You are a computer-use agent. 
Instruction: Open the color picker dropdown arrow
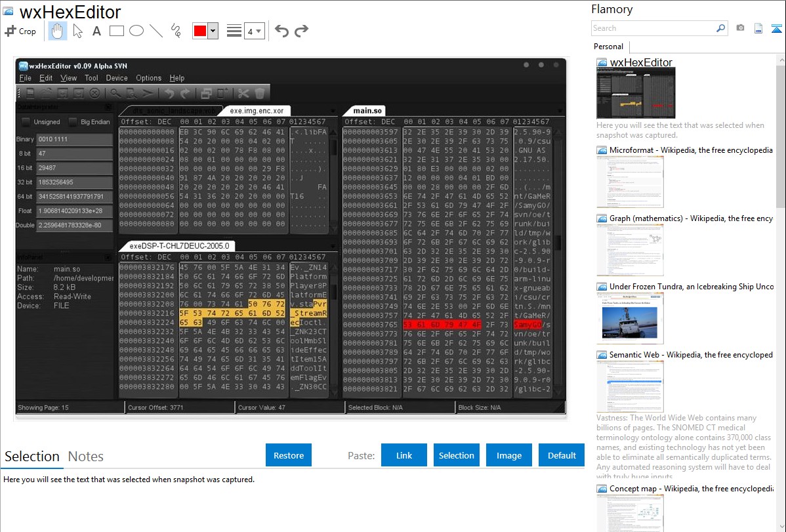coord(213,31)
